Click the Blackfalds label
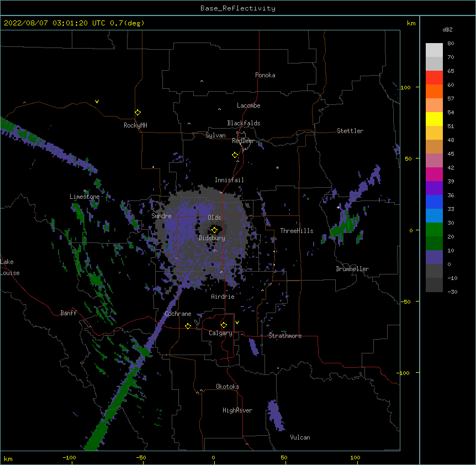This screenshot has height=465, width=476. [x=244, y=123]
